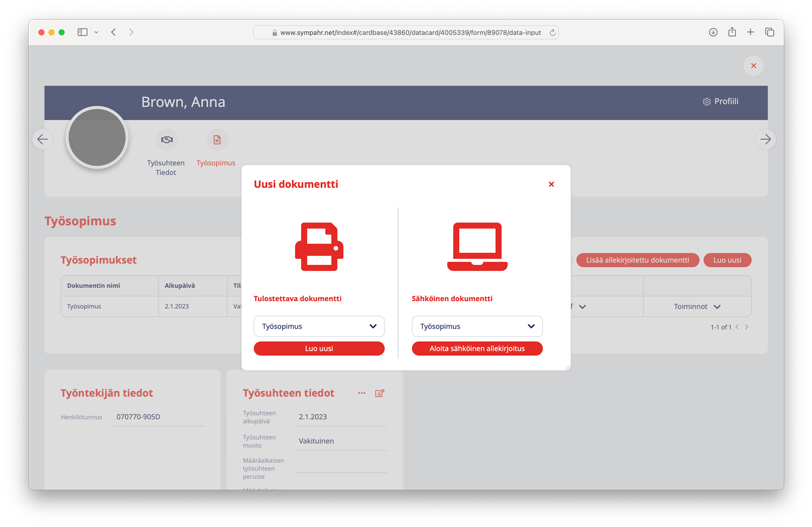Click the 2.1.2023 date table cell

pos(177,306)
